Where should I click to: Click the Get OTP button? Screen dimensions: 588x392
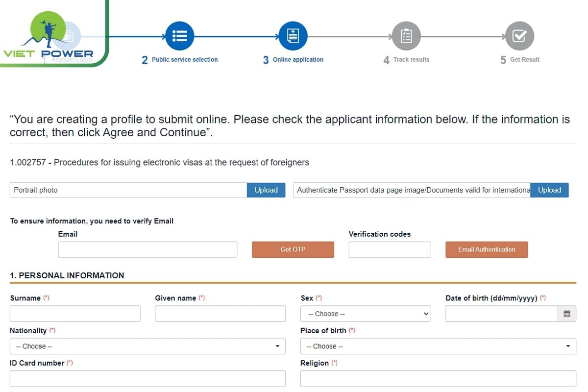point(293,249)
